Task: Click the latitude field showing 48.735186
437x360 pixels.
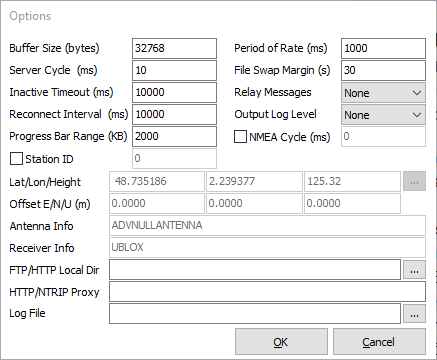Action: (x=157, y=181)
